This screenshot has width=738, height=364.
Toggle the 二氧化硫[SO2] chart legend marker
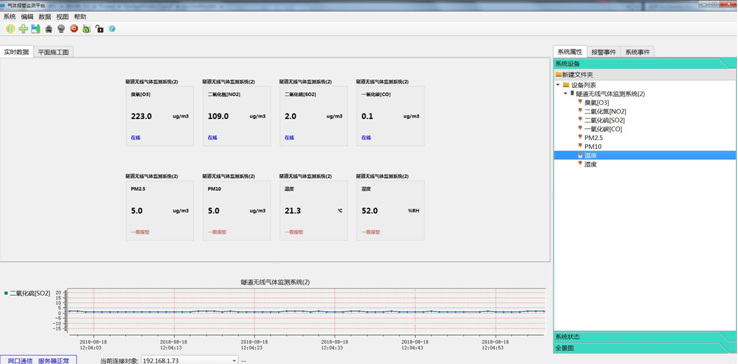point(6,293)
